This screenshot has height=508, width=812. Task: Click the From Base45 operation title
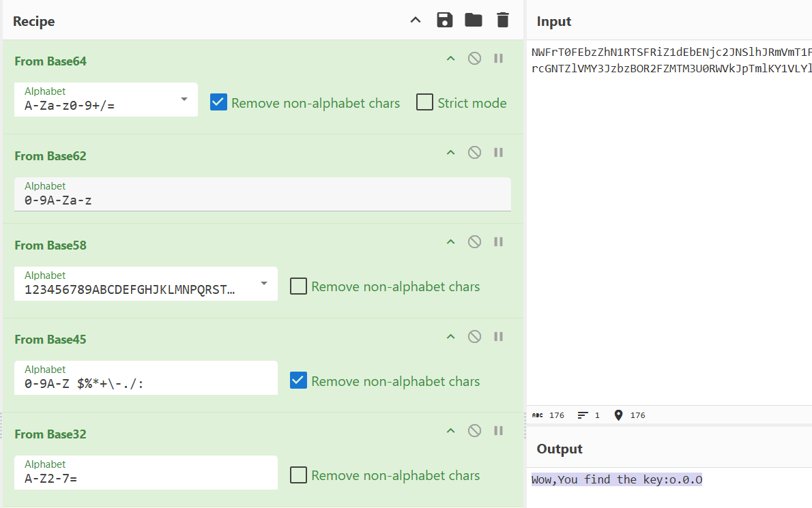(x=50, y=340)
